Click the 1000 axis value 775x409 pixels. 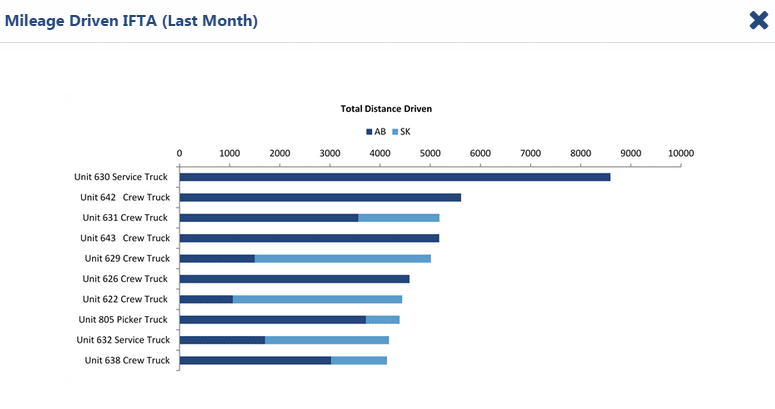[x=229, y=153]
